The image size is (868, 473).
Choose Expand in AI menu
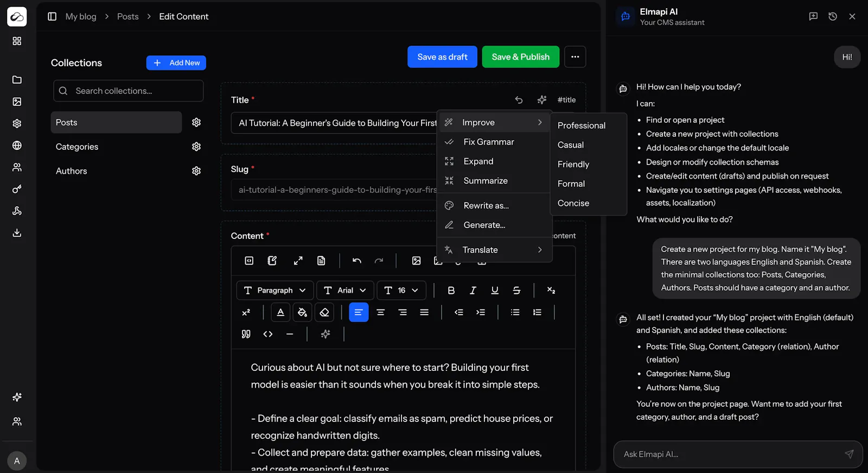click(494, 161)
